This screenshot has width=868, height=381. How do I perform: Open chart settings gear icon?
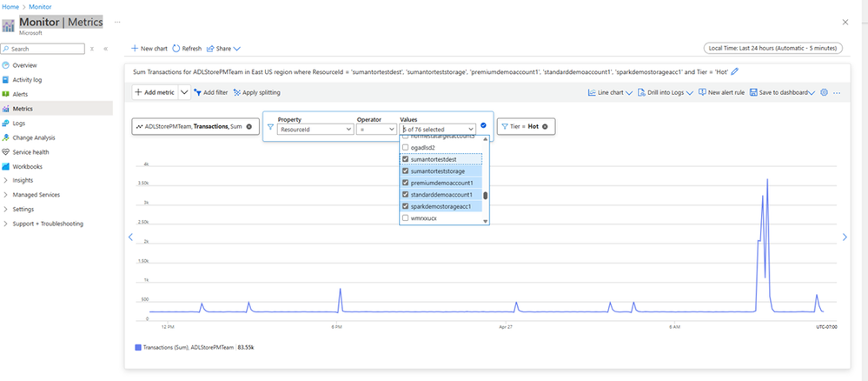[824, 92]
